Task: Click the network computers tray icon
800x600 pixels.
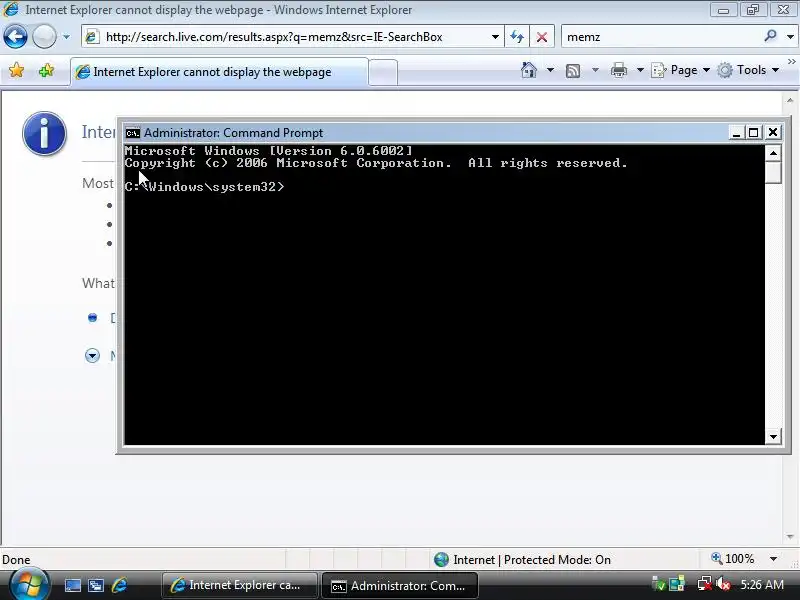Action: click(677, 584)
